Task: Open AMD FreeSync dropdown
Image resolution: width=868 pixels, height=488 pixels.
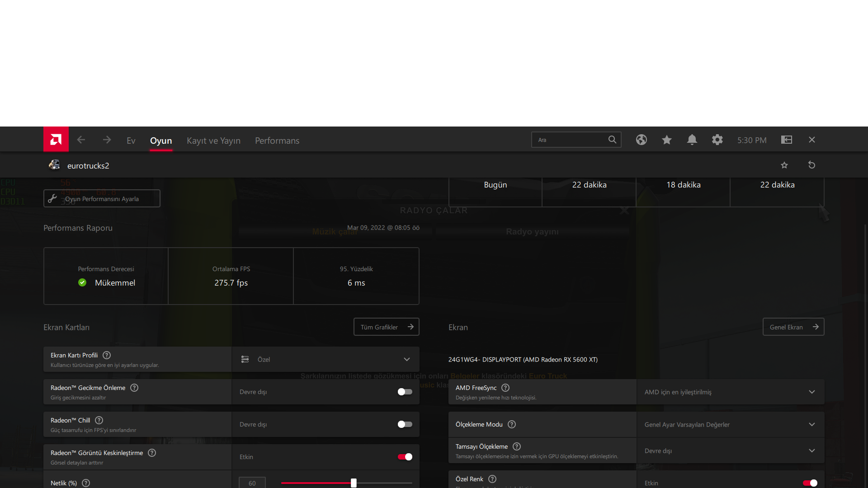Action: 811,392
